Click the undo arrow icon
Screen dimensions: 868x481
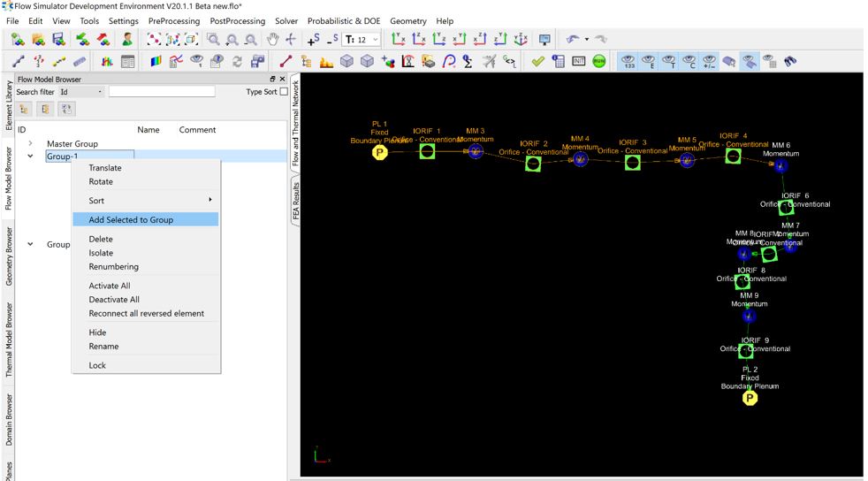pyautogui.click(x=574, y=40)
